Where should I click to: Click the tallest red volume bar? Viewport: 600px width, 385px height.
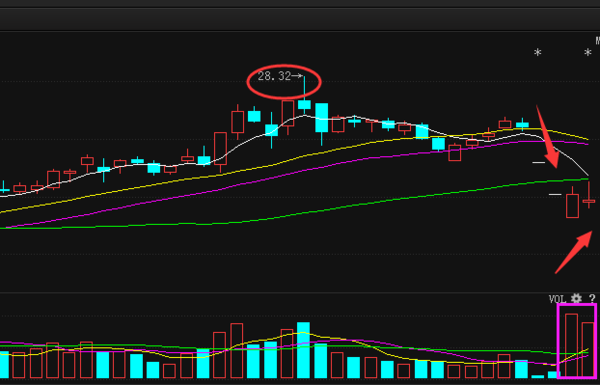pos(571,345)
